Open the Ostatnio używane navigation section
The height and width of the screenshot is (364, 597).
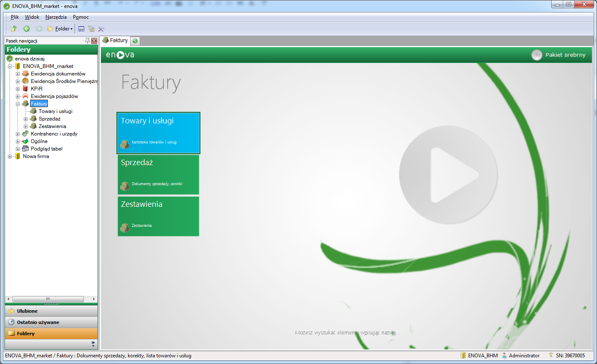pos(51,322)
